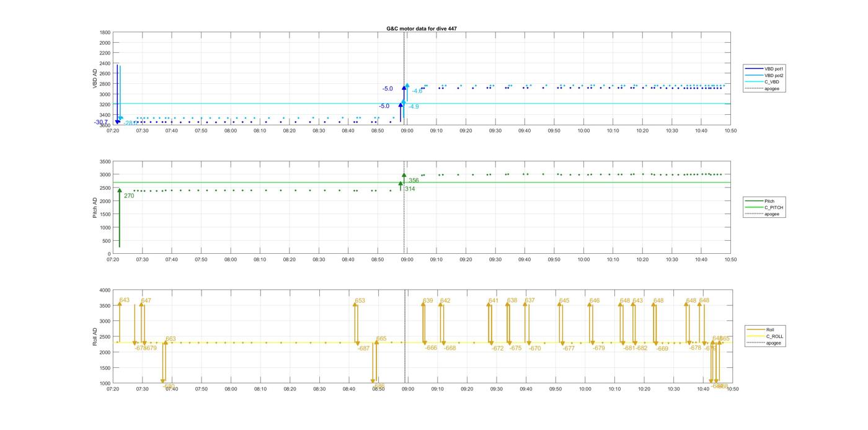Click '4000' on the Roll y-axis
The height and width of the screenshot is (430, 868).
(x=105, y=290)
